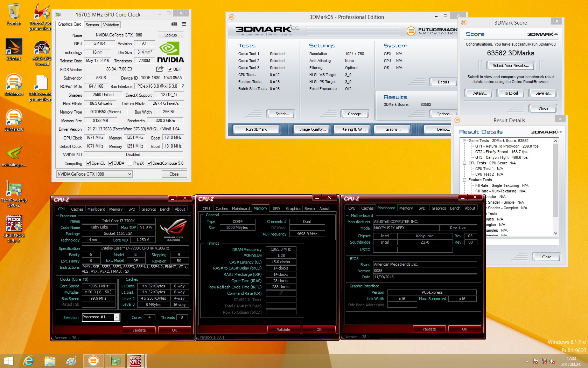Click Filtering & AA button
Screen dimensions: 588x368
(352, 129)
